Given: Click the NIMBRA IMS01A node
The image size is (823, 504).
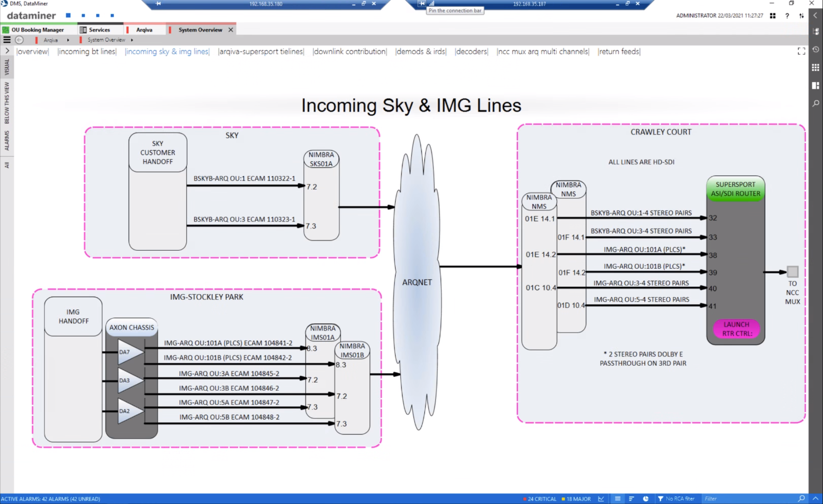Looking at the screenshot, I should coord(323,333).
